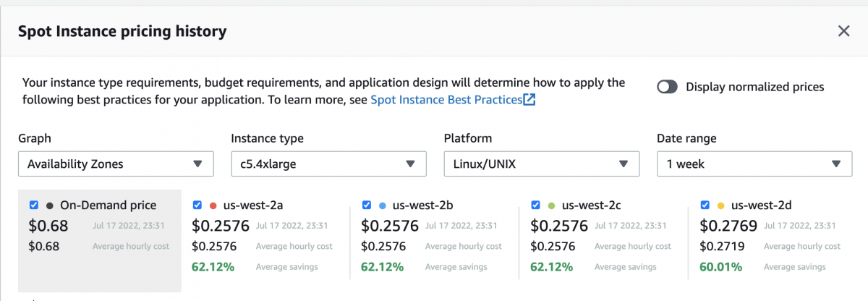
Task: Click the red us-west-2a legend dot
Action: coord(213,205)
